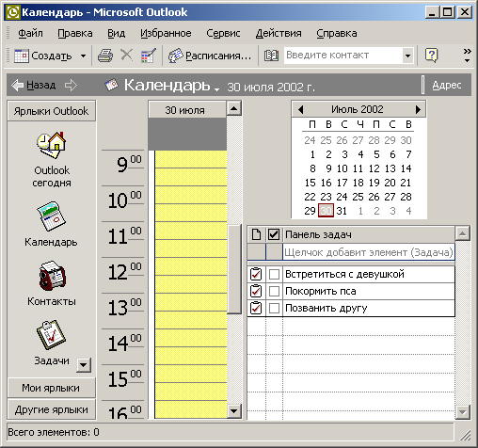Click the Мои ярлыки group button
This screenshot has width=478, height=448.
coord(51,388)
